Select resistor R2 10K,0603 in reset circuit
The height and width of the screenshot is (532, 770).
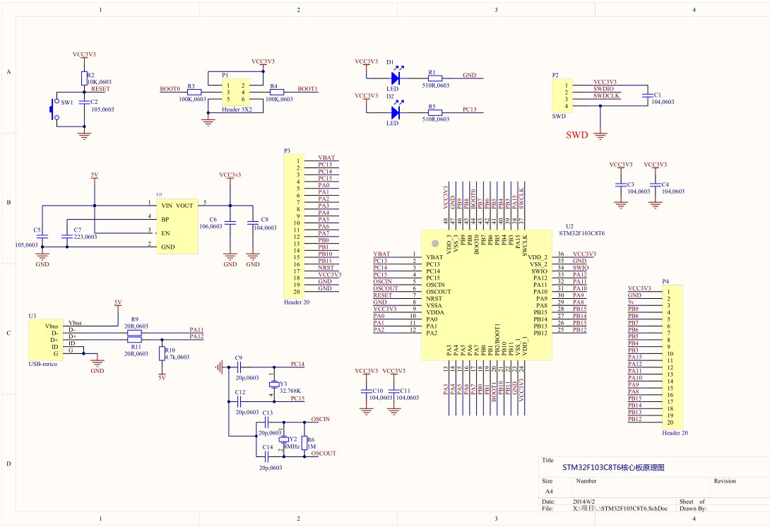click(x=84, y=80)
